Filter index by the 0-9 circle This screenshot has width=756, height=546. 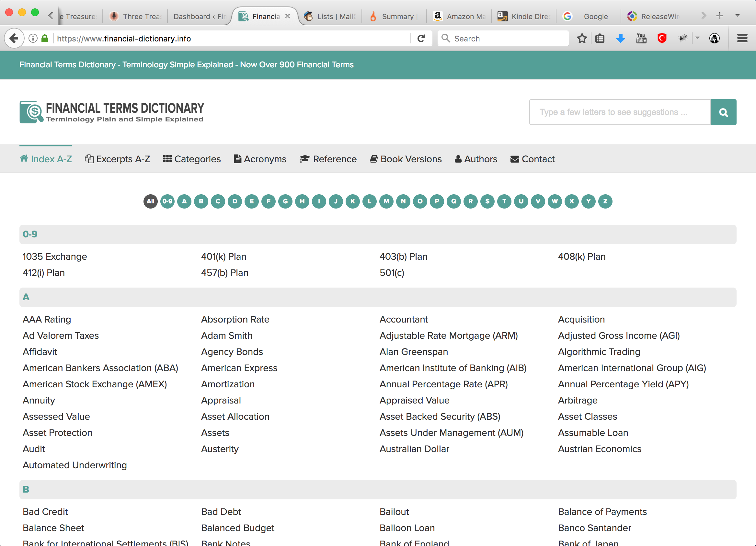click(x=167, y=201)
